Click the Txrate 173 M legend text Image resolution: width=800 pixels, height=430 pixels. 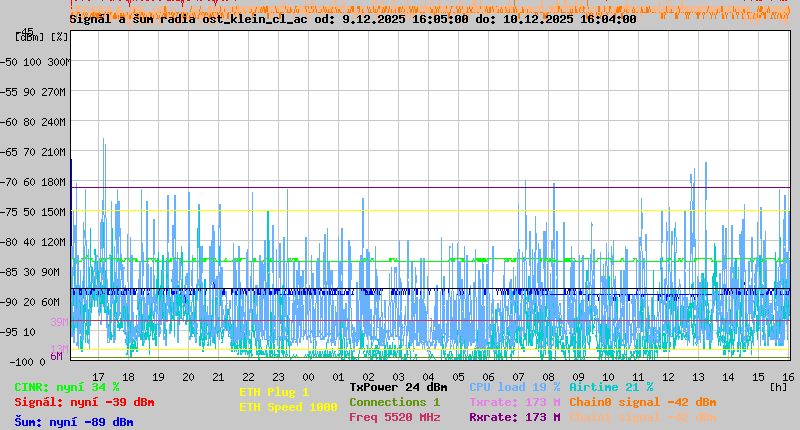(x=514, y=402)
